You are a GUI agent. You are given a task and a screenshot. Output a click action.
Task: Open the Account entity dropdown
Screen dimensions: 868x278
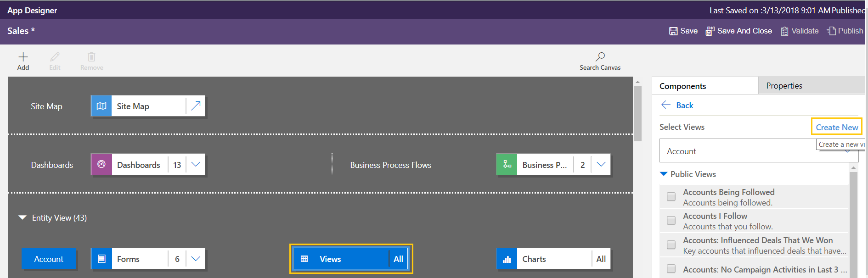759,151
